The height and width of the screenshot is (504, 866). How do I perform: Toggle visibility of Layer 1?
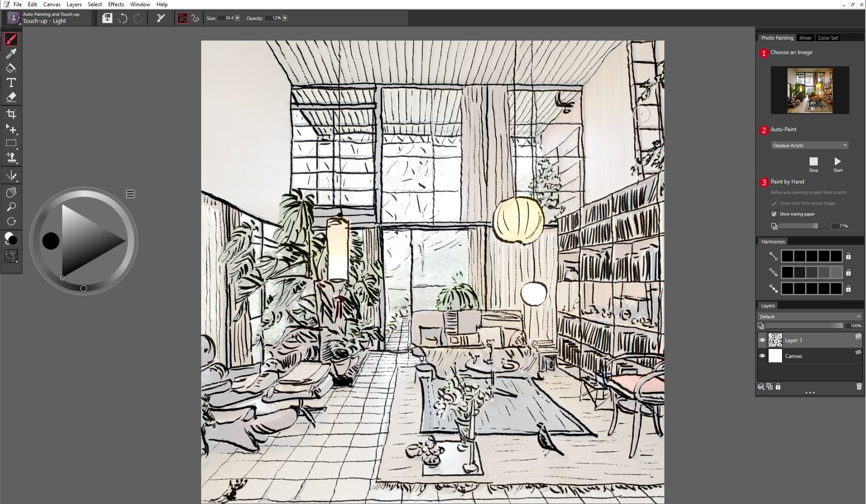(x=761, y=339)
